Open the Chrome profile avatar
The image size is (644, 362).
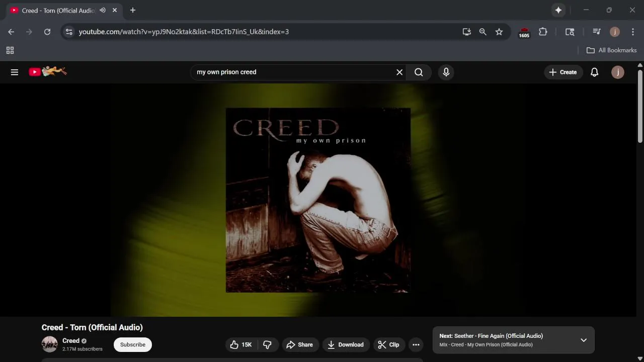click(x=615, y=32)
